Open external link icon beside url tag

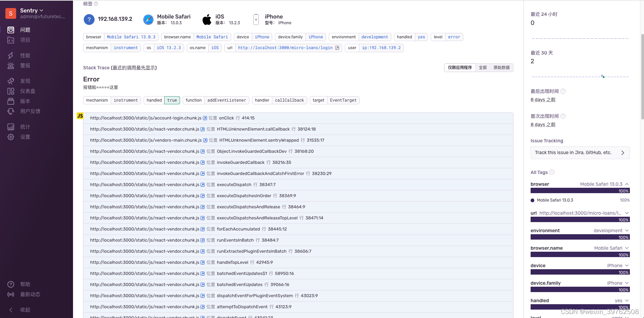(x=337, y=48)
